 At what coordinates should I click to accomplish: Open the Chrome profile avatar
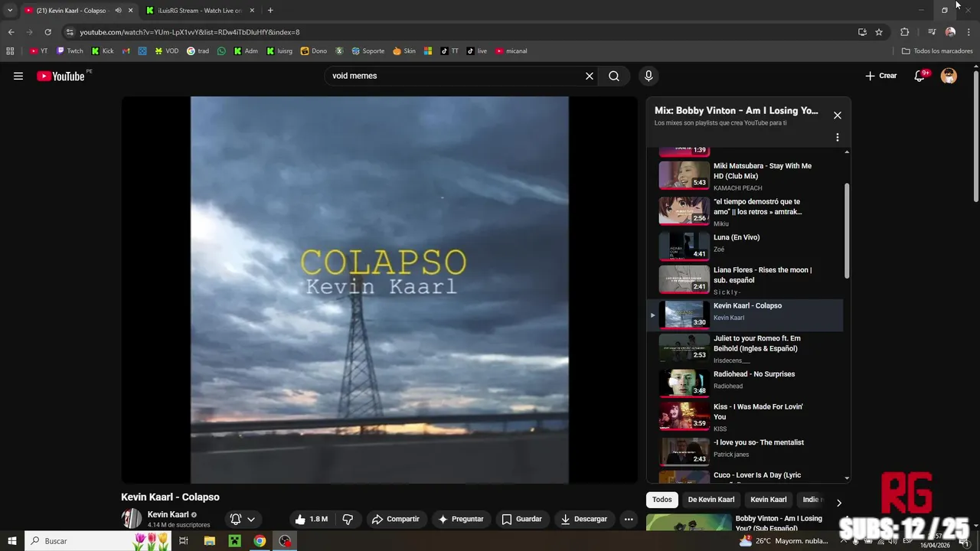point(950,32)
